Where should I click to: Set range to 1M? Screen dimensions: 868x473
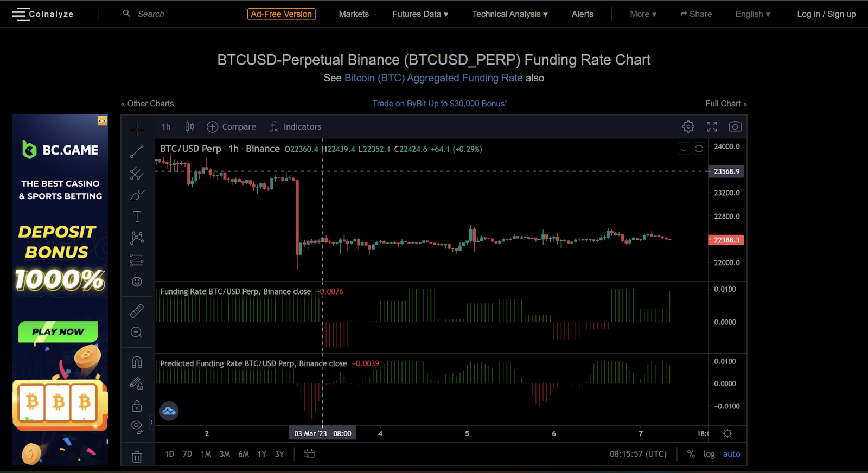point(206,454)
